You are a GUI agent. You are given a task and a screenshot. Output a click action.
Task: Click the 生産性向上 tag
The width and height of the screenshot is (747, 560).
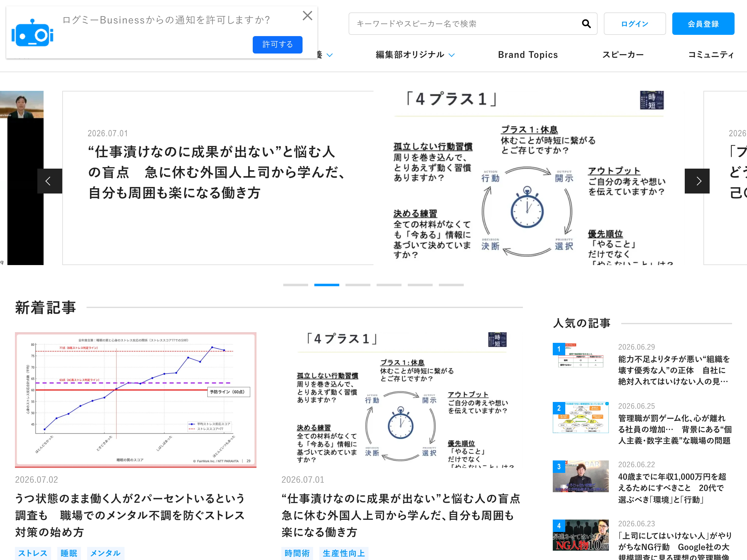[343, 553]
